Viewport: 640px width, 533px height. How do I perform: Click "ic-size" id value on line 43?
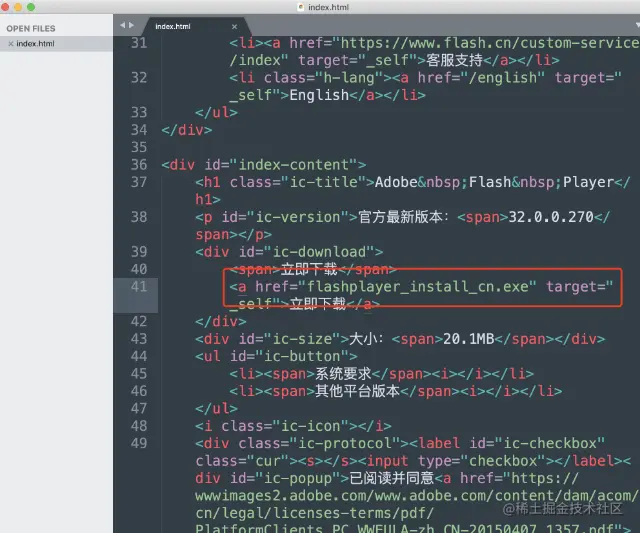click(x=302, y=339)
